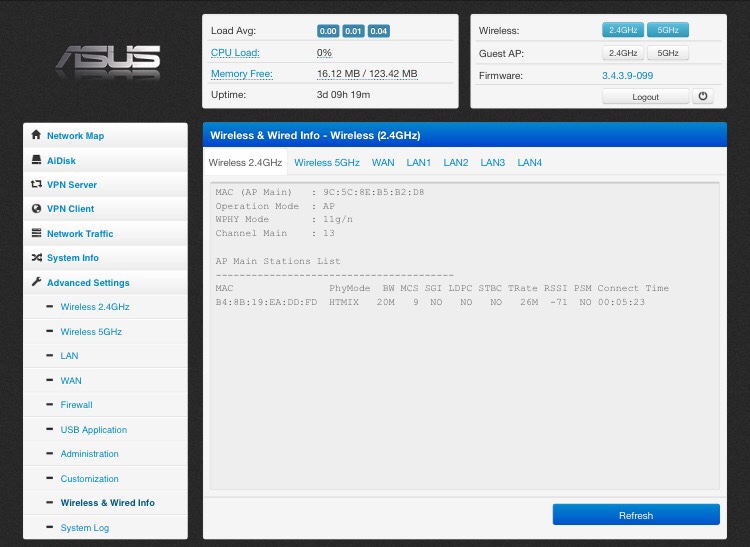The width and height of the screenshot is (750, 547).
Task: Click the blue Refresh button
Action: click(635, 515)
